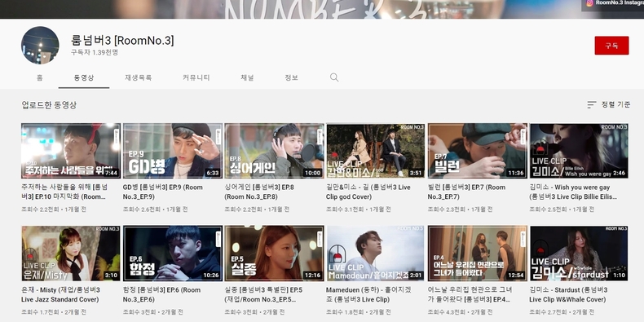This screenshot has width=644, height=322.
Task: Switch to the 정보 tab
Action: tap(291, 77)
